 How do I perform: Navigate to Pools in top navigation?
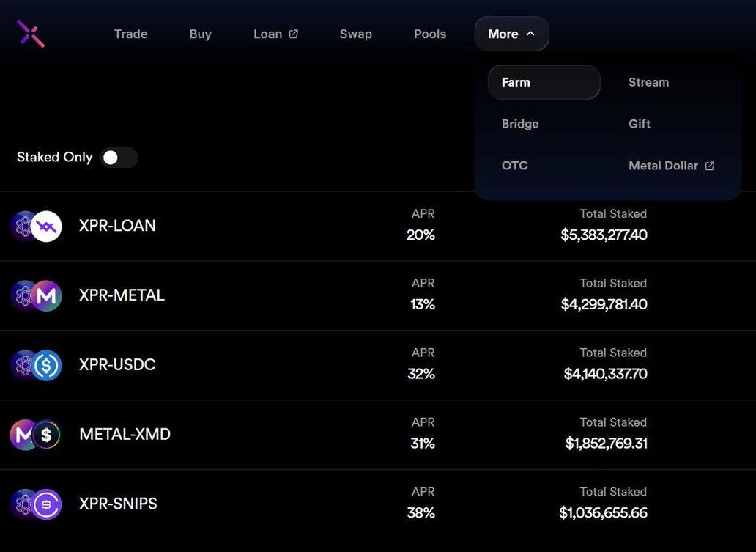[x=429, y=34]
